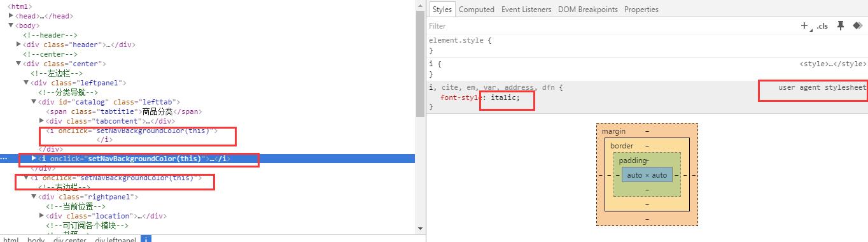Viewport: 868px width, 242px height.
Task: Click the styles Filter input field
Action: [x=611, y=26]
